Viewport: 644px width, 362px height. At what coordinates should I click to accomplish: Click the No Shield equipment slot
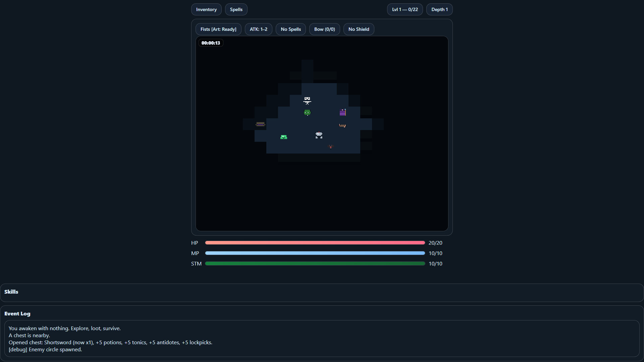[x=359, y=29]
